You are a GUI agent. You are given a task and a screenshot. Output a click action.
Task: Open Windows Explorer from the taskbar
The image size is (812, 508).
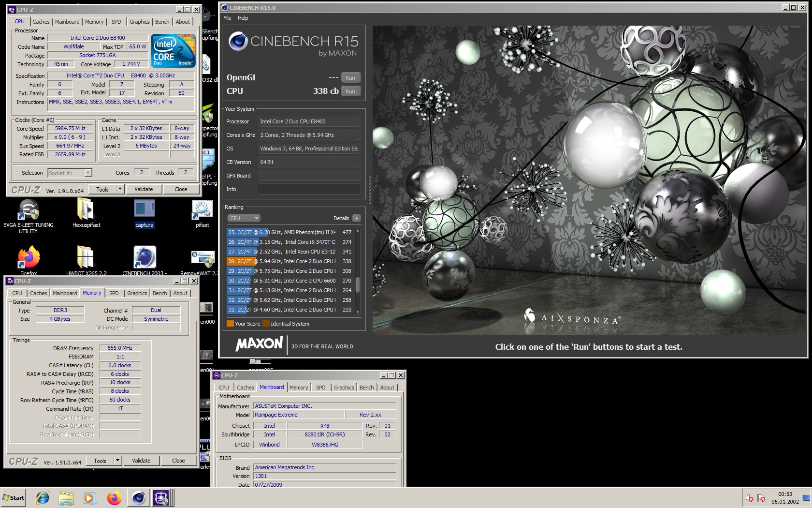click(66, 498)
